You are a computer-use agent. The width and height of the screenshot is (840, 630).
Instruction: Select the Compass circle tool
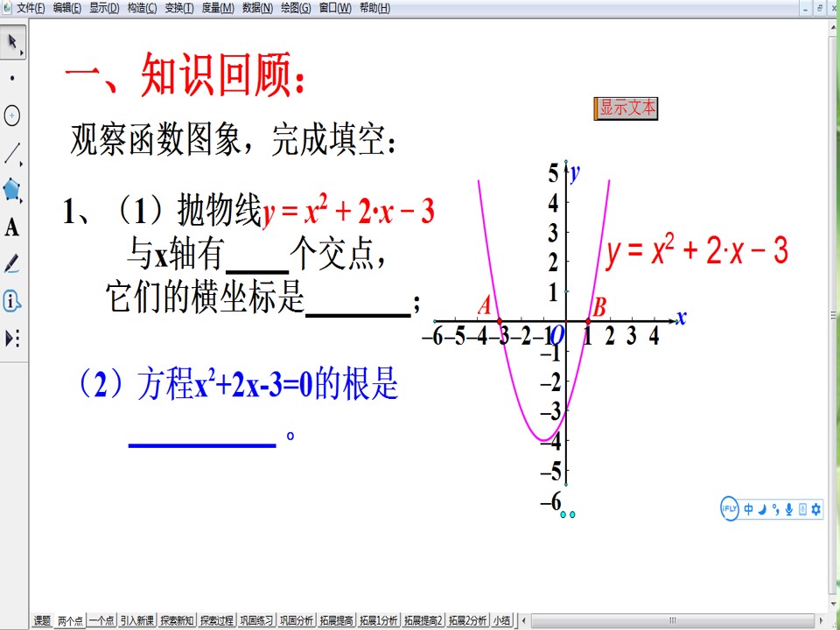12,115
